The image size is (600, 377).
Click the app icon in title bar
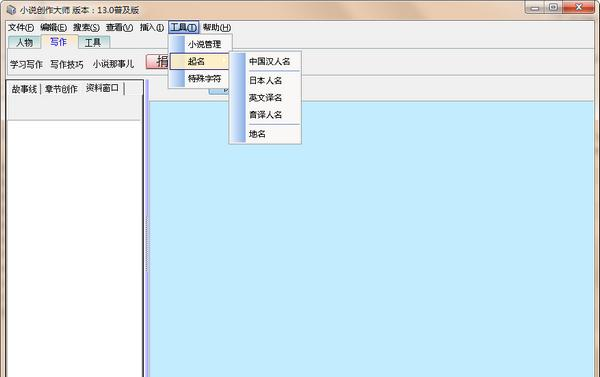(11, 10)
